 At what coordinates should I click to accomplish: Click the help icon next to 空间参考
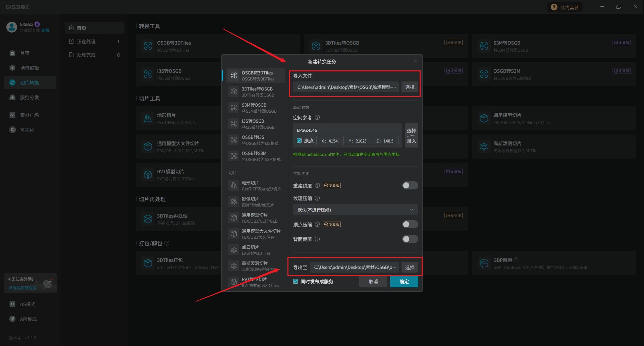coord(317,118)
